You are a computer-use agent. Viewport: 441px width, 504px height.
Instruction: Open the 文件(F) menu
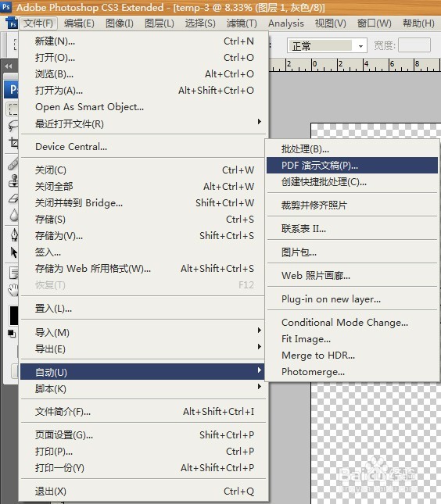coord(38,23)
